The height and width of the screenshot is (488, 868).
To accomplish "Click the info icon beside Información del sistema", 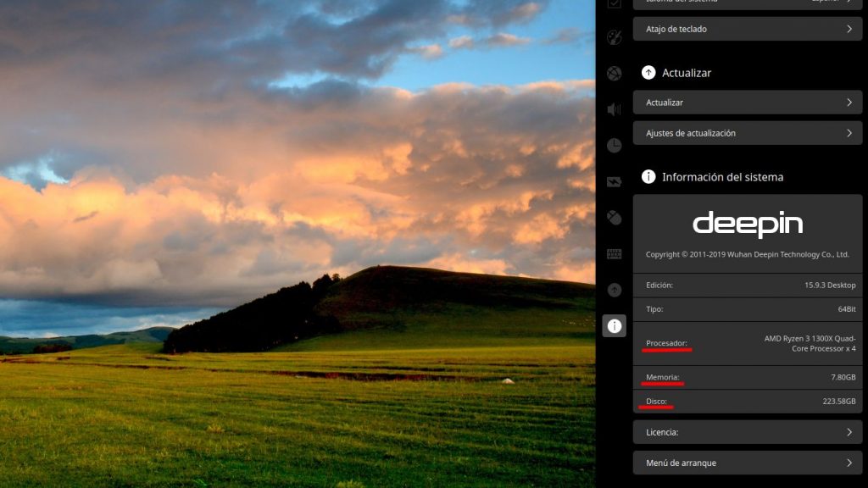I will tap(648, 177).
